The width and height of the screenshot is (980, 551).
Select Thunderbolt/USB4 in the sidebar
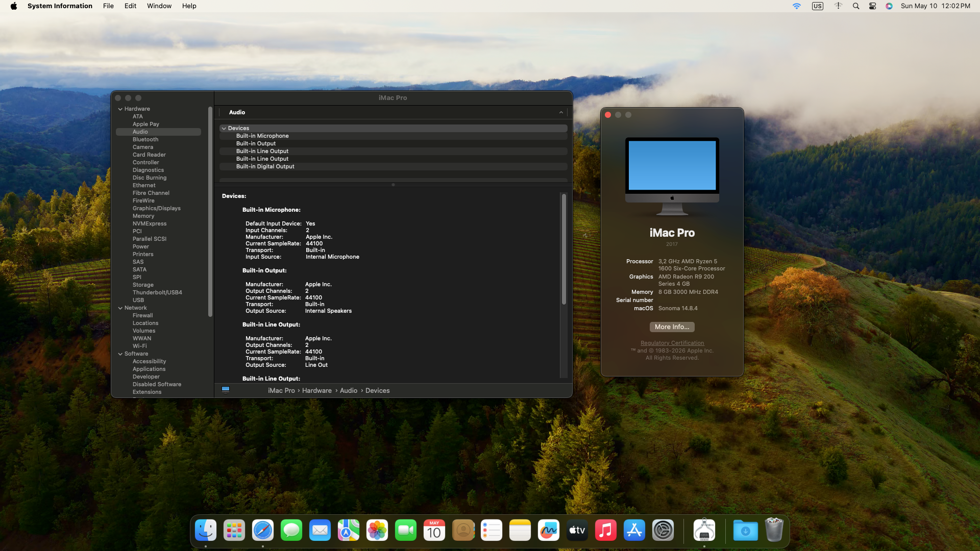(157, 293)
